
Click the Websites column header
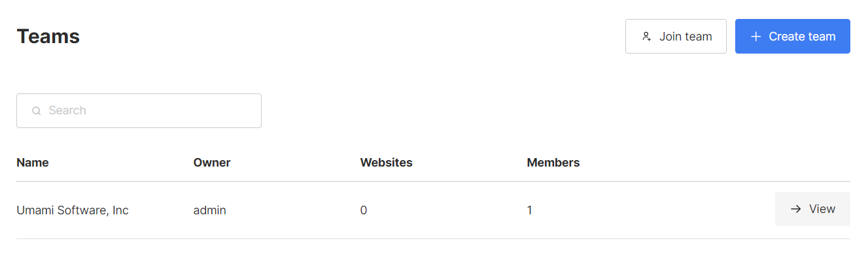click(x=386, y=163)
